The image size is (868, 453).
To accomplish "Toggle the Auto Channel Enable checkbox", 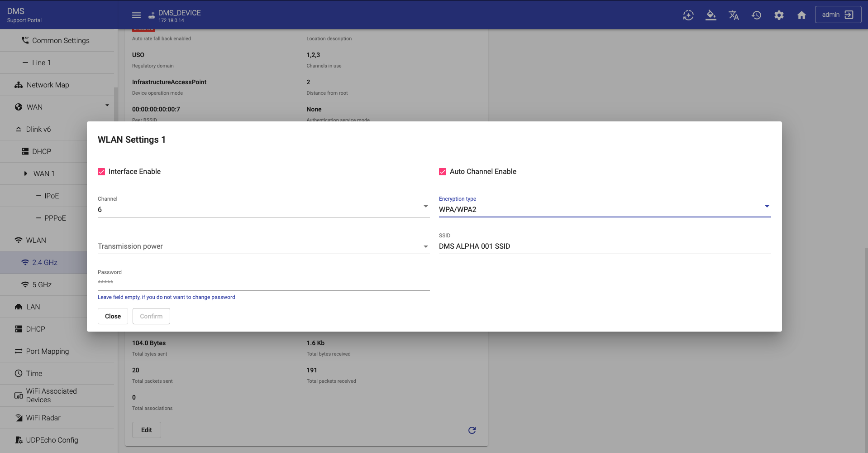I will click(x=443, y=172).
